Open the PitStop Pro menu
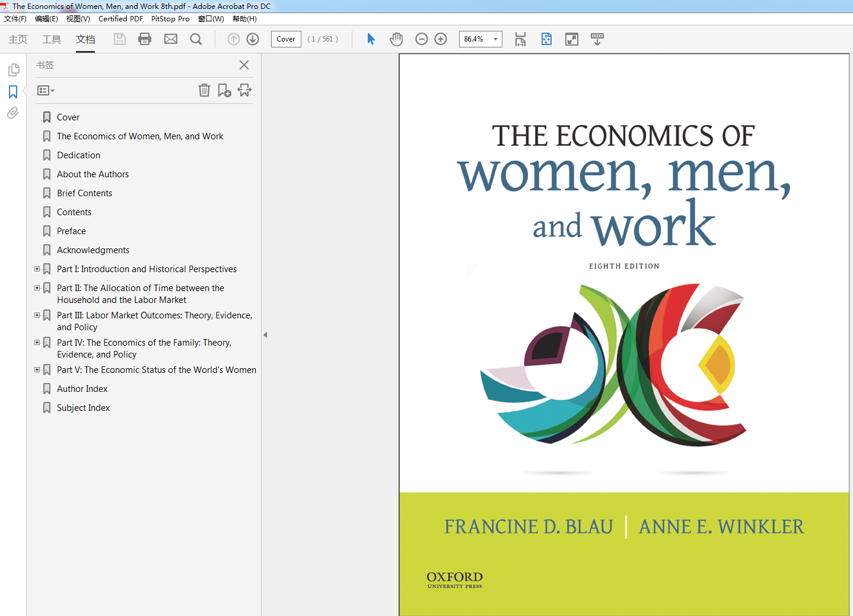The height and width of the screenshot is (616, 853). 170,19
